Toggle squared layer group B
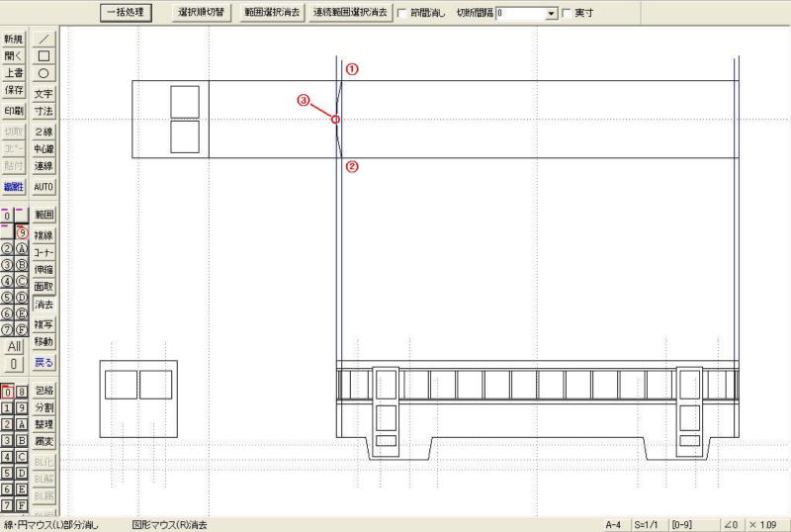This screenshot has width=791, height=532. coord(22,440)
